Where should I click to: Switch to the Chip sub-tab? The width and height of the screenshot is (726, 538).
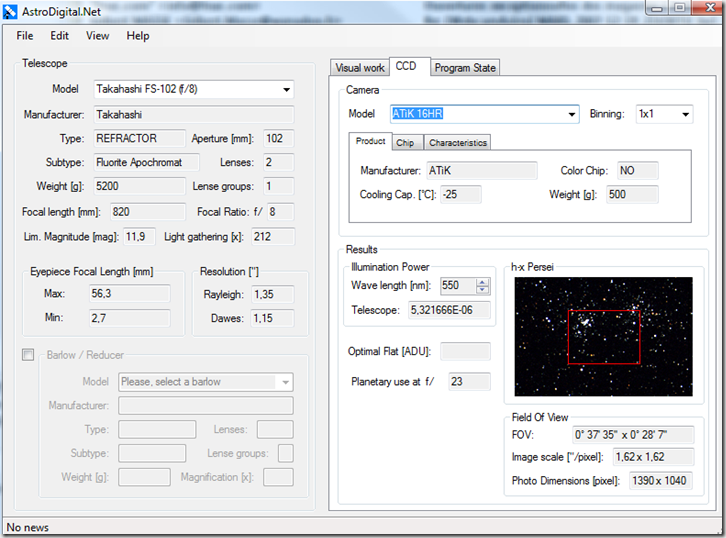pos(405,143)
